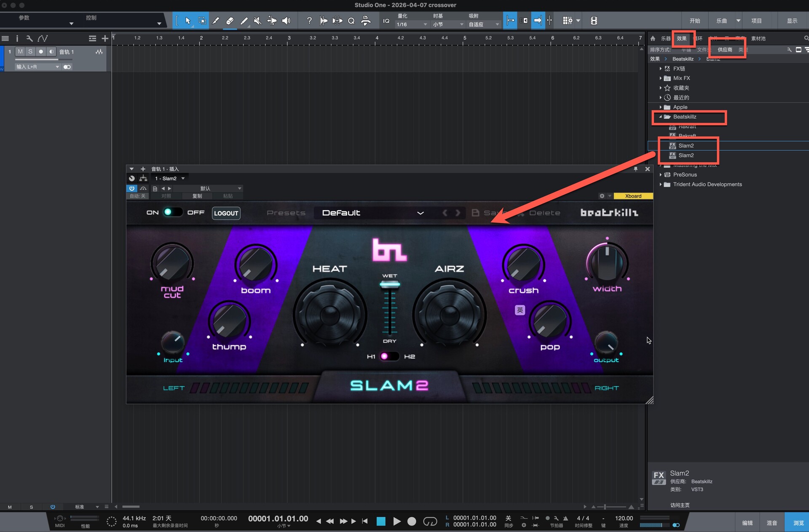This screenshot has height=532, width=809.
Task: Click the play button in transport
Action: [x=397, y=521]
